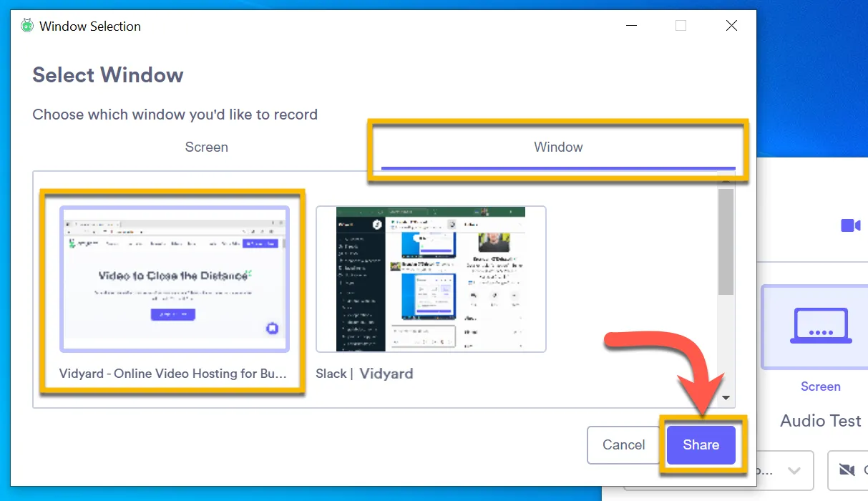The width and height of the screenshot is (868, 501).
Task: Click the Audio Test label in background panel
Action: click(x=821, y=421)
